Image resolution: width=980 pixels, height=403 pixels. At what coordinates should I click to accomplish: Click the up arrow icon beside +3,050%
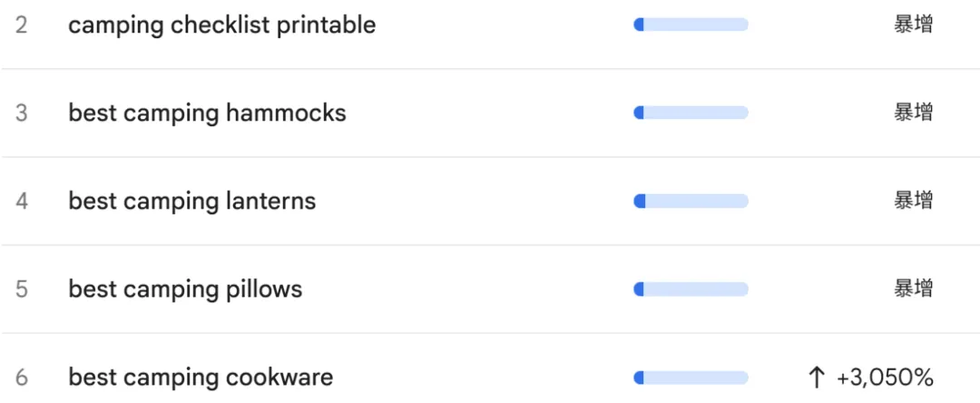coord(816,378)
